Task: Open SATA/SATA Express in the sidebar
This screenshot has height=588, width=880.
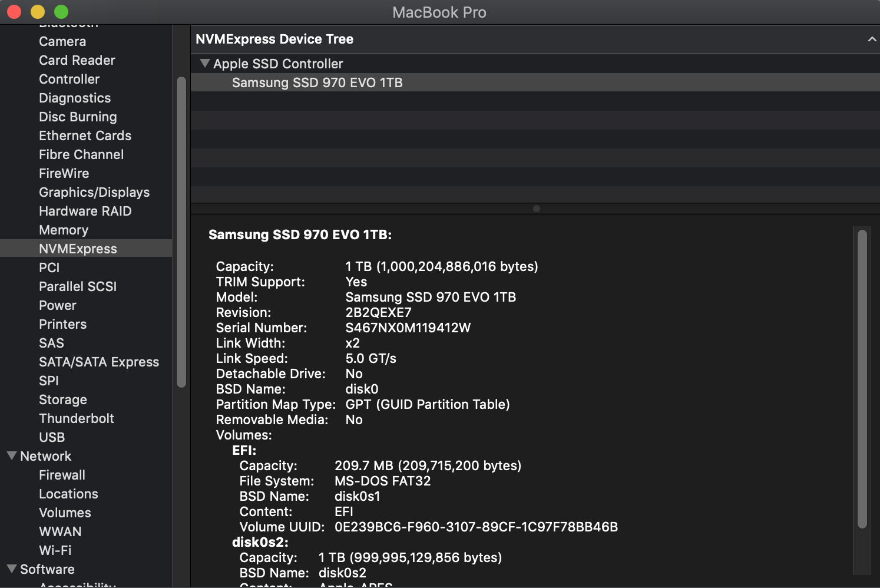Action: (x=99, y=362)
